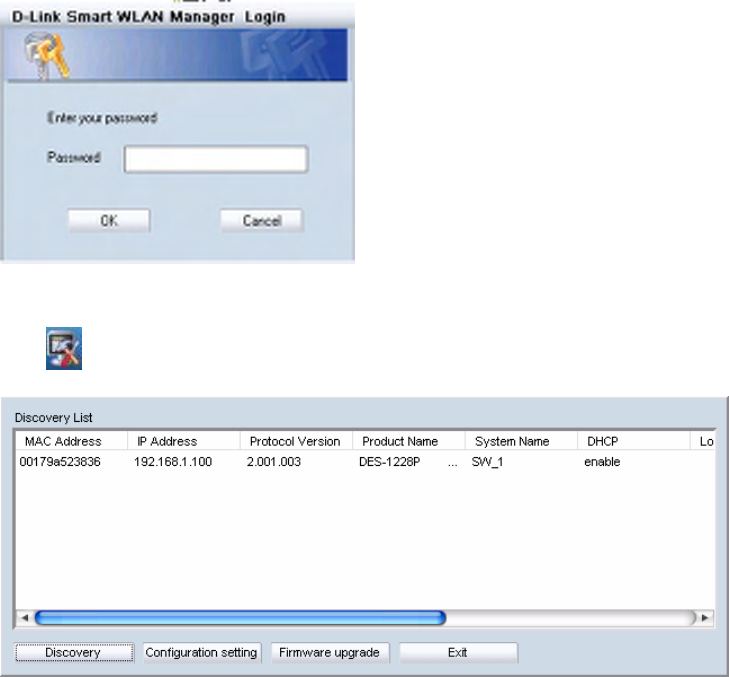729x677 pixels.
Task: Click the Password input field
Action: [216, 159]
